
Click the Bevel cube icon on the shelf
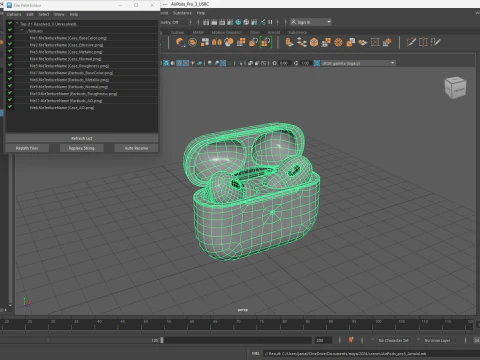pos(314,42)
